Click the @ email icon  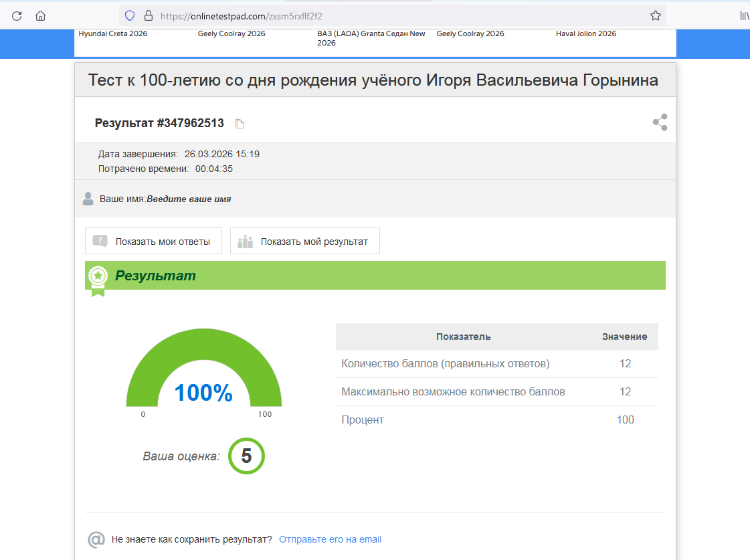pos(96,539)
